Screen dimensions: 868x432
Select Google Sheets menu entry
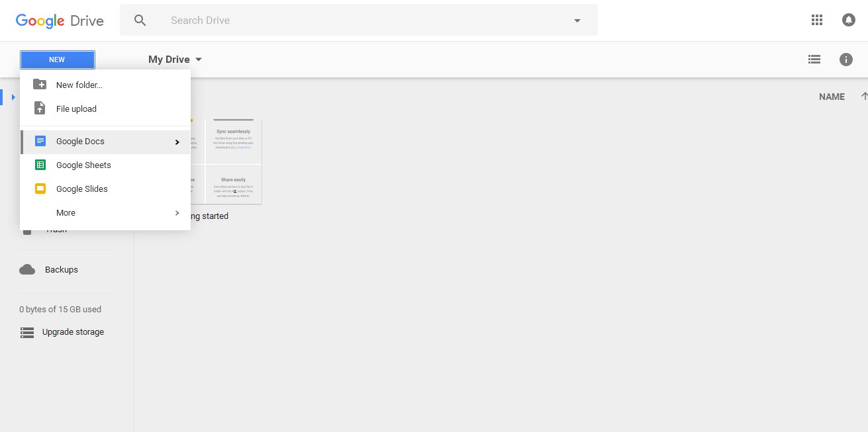click(105, 165)
